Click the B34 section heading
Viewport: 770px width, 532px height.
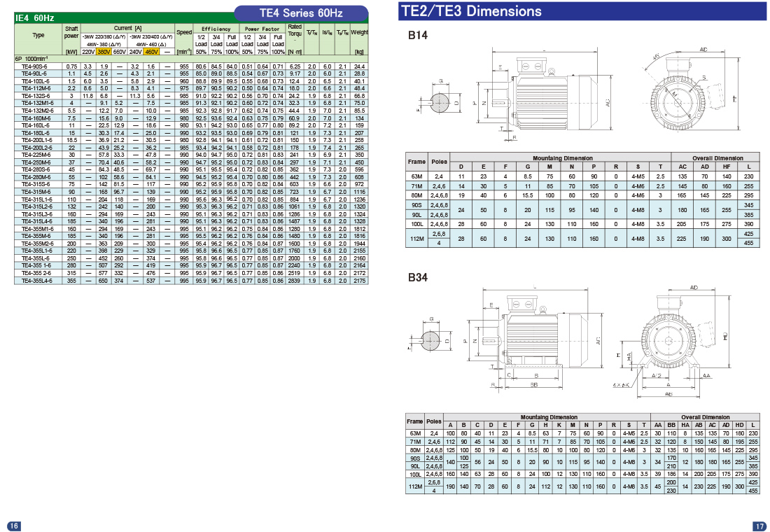[x=418, y=276]
